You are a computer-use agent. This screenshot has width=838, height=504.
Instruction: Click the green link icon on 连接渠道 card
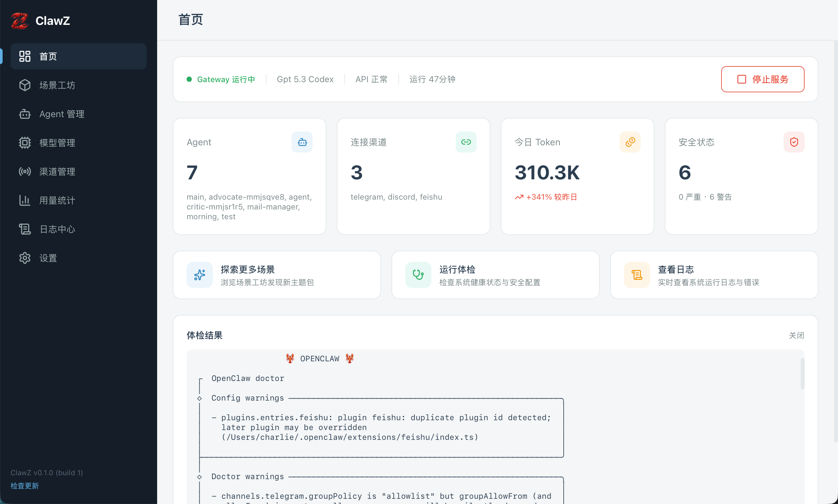click(x=466, y=142)
